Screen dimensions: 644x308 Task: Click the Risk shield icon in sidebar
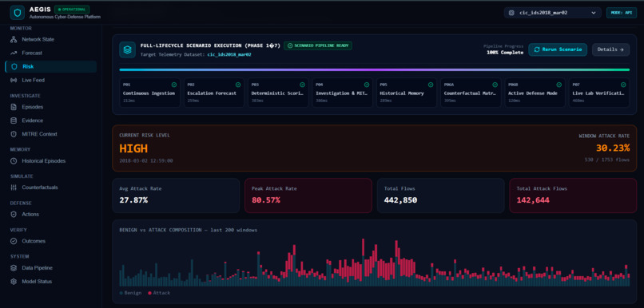point(14,66)
